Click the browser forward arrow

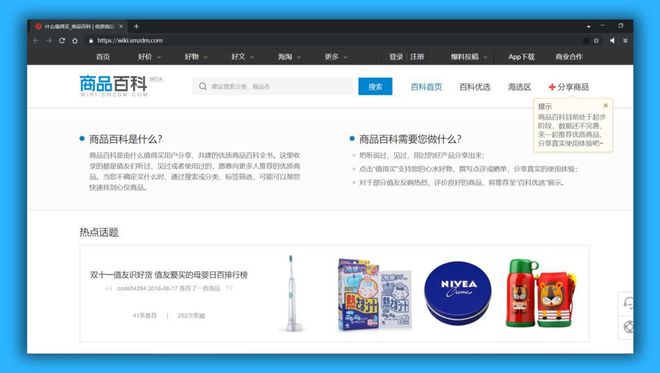[49, 40]
